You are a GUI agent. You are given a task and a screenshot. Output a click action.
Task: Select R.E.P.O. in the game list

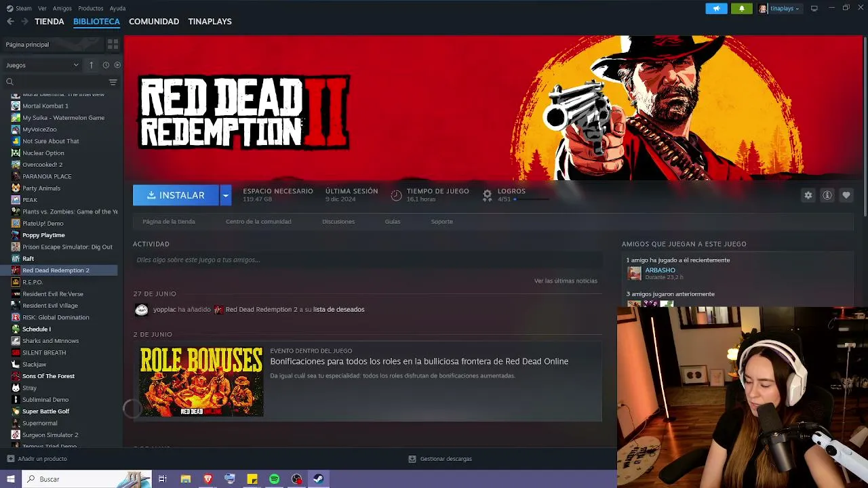pos(33,282)
